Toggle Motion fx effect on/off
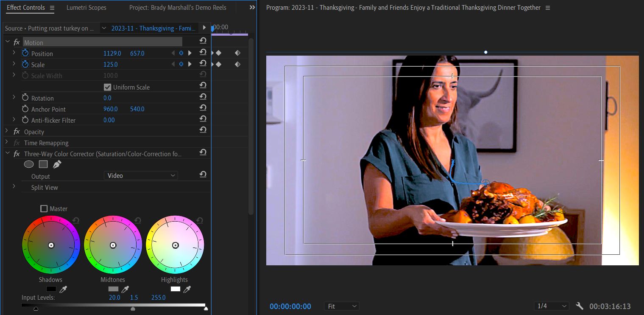 (x=17, y=42)
